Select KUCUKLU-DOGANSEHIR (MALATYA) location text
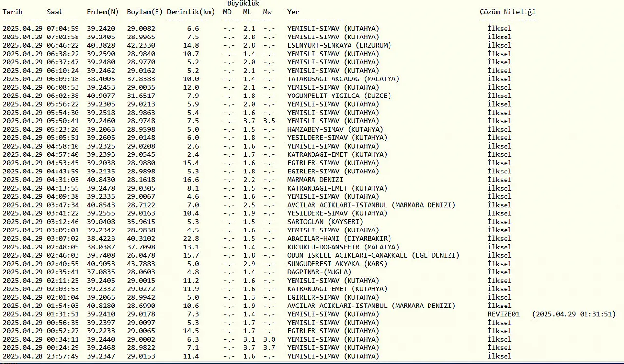Image resolution: width=624 pixels, height=364 pixels. (x=343, y=247)
